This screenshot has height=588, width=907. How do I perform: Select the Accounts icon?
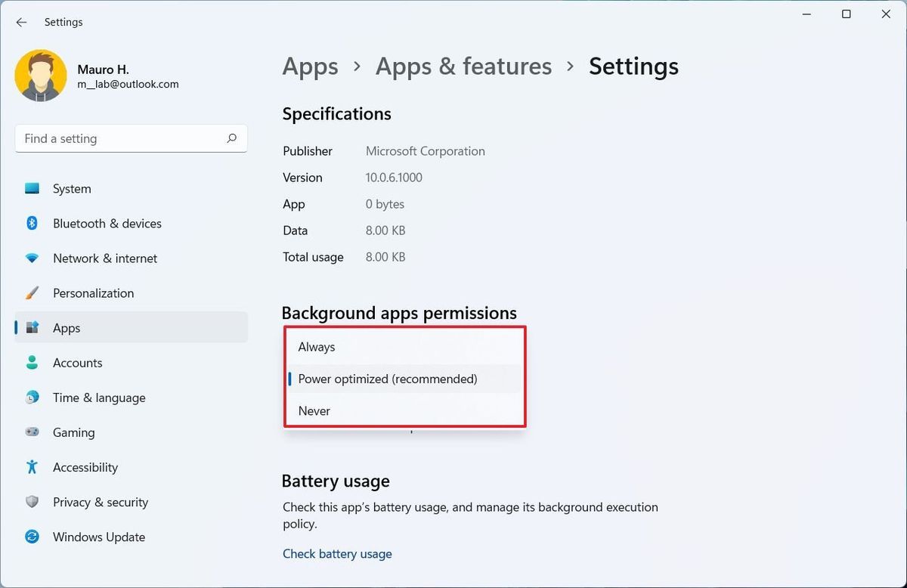point(32,363)
